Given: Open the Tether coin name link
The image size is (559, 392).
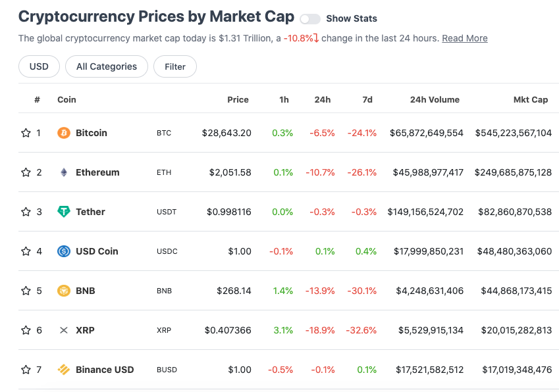Looking at the screenshot, I should point(91,212).
